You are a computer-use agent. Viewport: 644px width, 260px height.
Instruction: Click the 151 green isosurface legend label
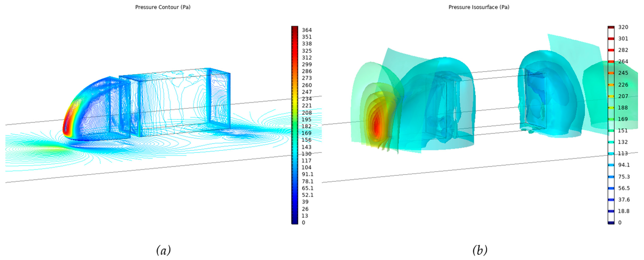click(x=623, y=131)
